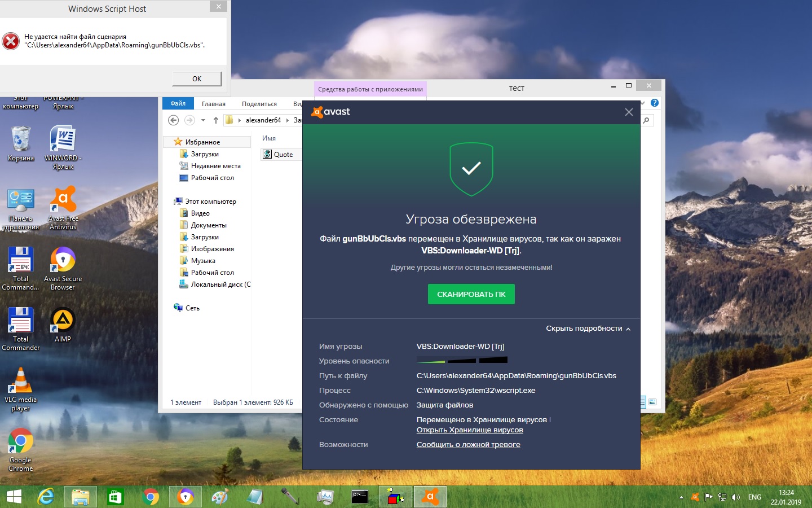Open Средства работы с приложениями tab
Screen dimensions: 812x508
point(370,89)
